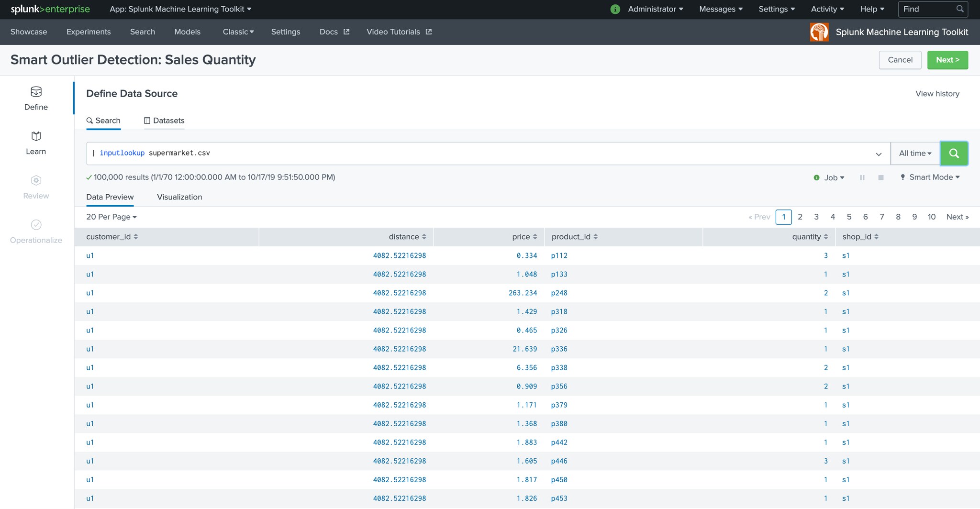Go to results page 10
The image size is (980, 509).
[x=932, y=217]
